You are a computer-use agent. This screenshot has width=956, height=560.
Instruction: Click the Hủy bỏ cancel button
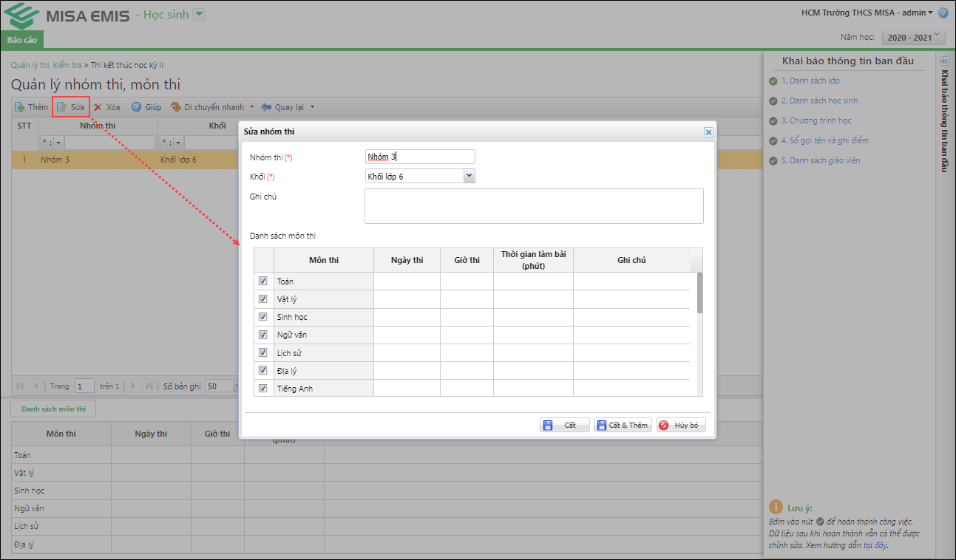680,425
